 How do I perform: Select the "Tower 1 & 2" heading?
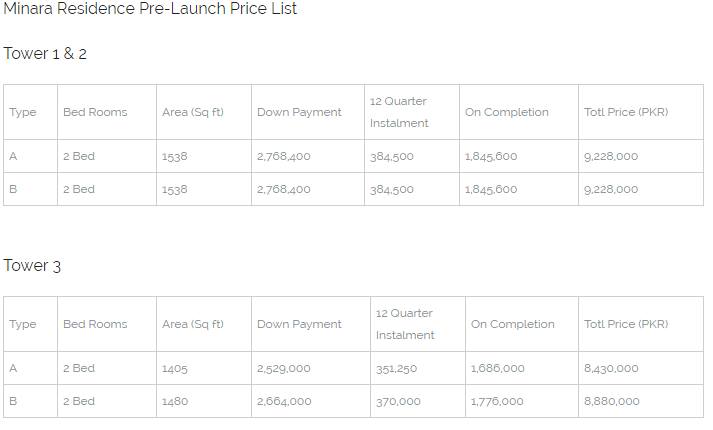click(x=45, y=54)
